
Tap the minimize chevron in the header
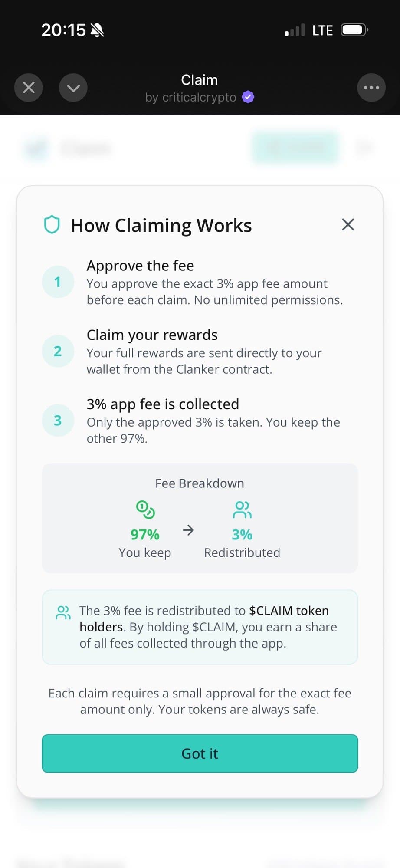pyautogui.click(x=73, y=88)
